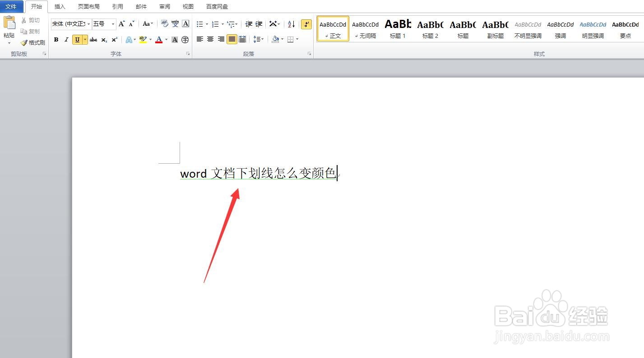The width and height of the screenshot is (644, 358).
Task: Click the Grow Font icon
Action: click(121, 24)
